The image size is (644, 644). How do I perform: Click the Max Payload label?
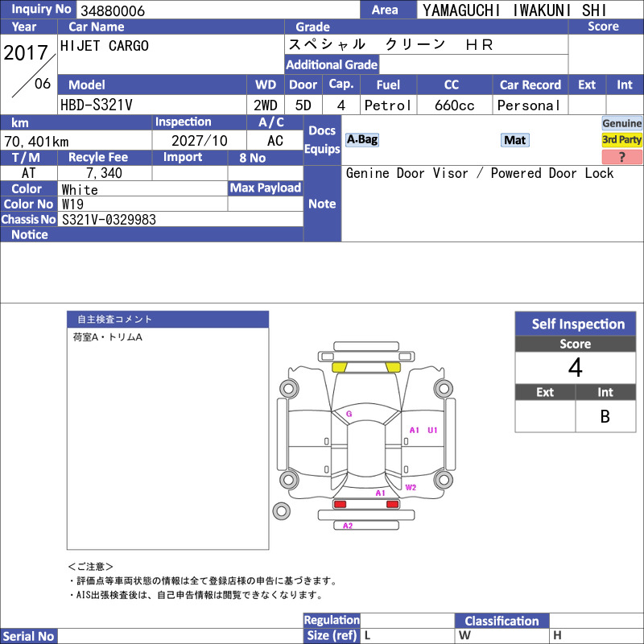(x=266, y=188)
